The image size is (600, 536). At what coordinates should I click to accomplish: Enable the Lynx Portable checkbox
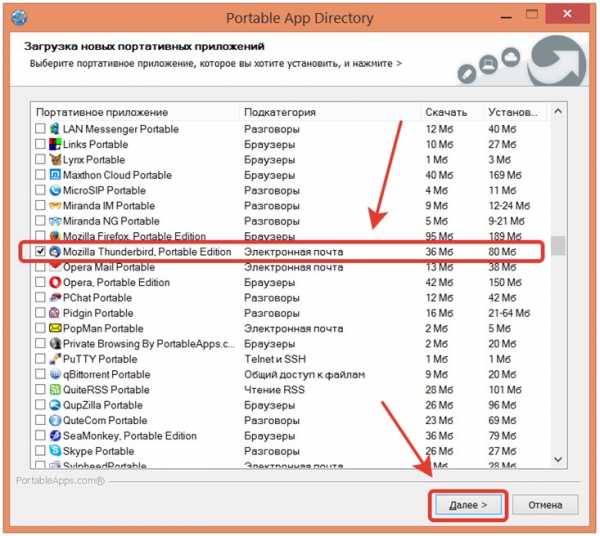click(40, 159)
